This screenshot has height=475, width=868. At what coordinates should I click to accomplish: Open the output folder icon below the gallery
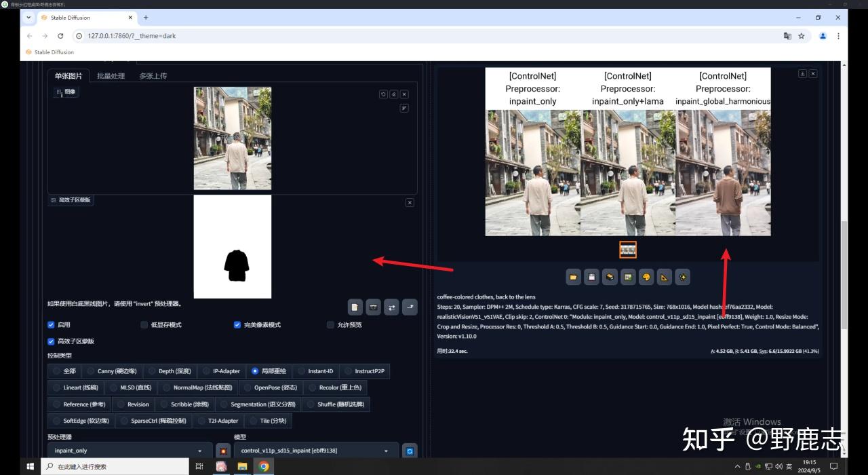574,277
